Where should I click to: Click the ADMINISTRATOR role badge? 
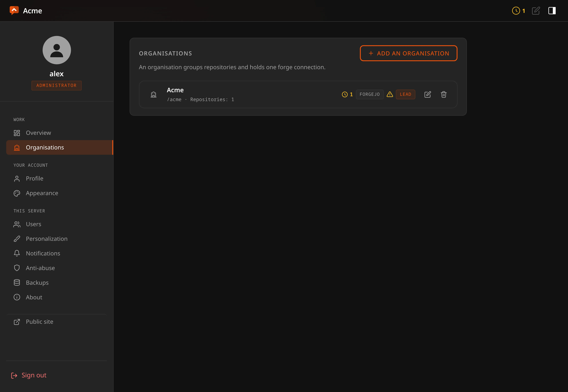[x=57, y=85]
